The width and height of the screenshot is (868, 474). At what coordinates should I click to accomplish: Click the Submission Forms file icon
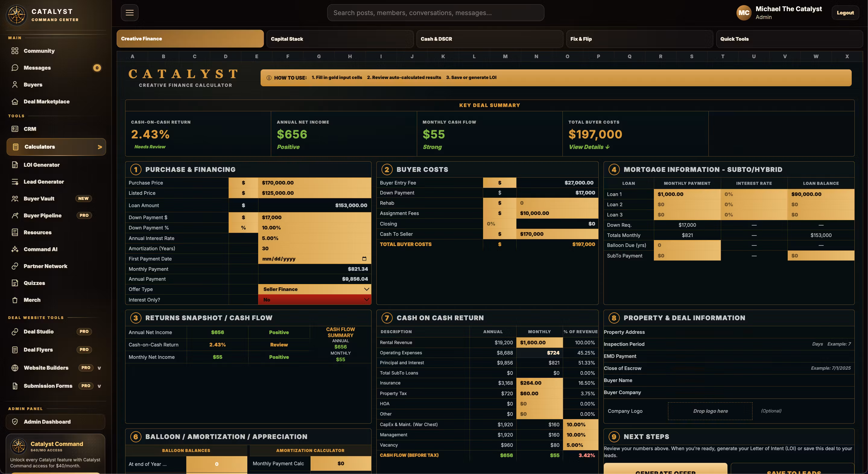tap(15, 386)
